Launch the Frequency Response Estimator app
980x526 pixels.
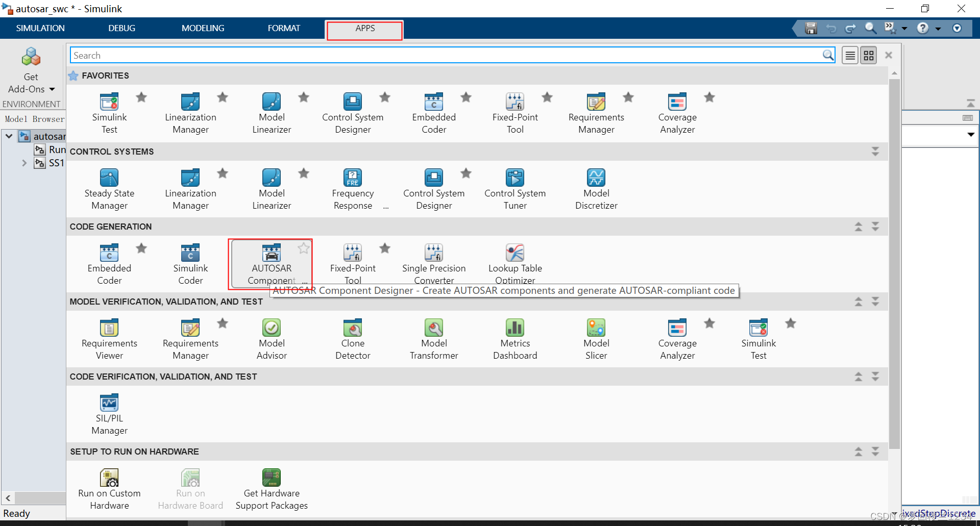(x=353, y=188)
